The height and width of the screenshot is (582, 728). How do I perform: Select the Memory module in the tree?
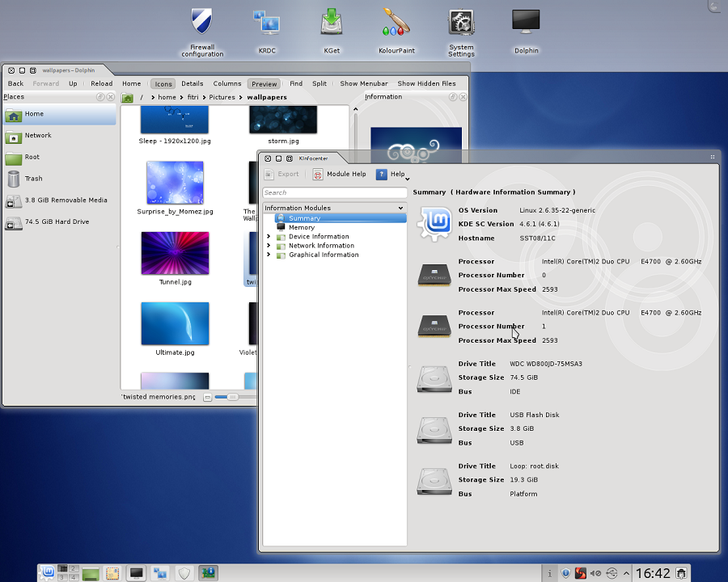point(301,227)
